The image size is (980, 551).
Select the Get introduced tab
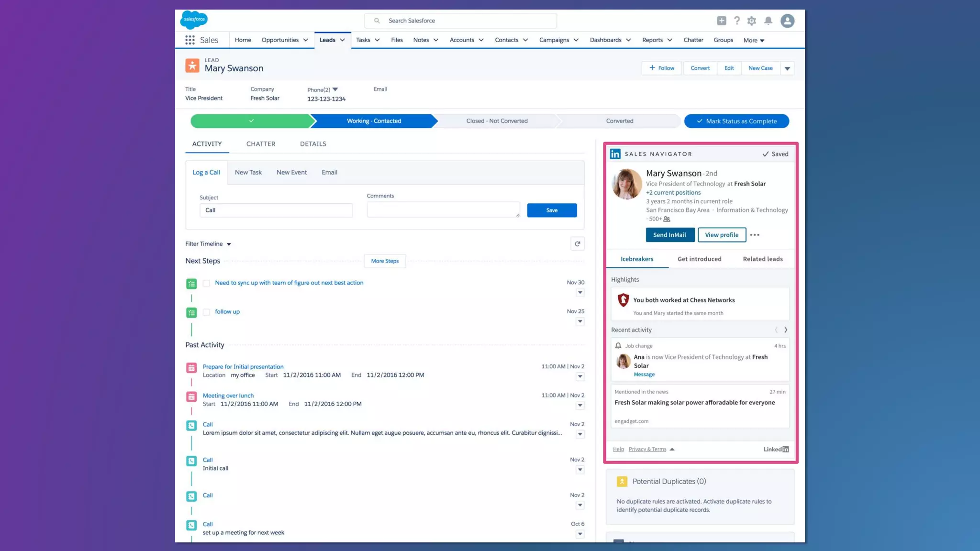[699, 259]
